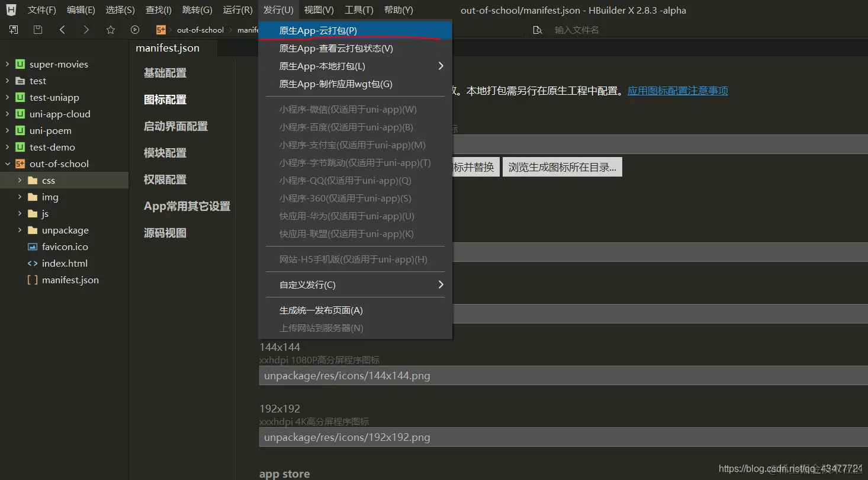The image size is (868, 480).
Task: Expand the css folder chevron
Action: tap(20, 180)
